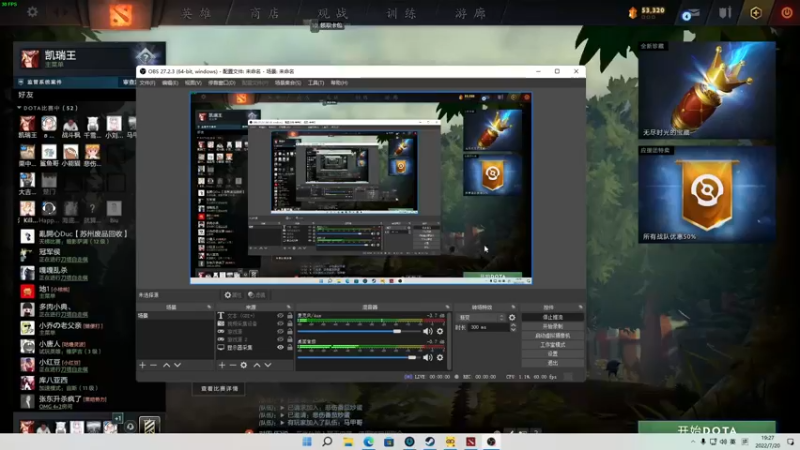800x450 pixels.
Task: Click the Dota 2 logo home icon
Action: [120, 13]
